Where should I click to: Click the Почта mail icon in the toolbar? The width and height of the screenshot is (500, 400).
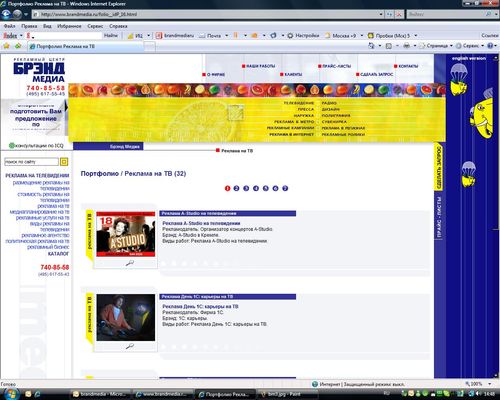202,36
